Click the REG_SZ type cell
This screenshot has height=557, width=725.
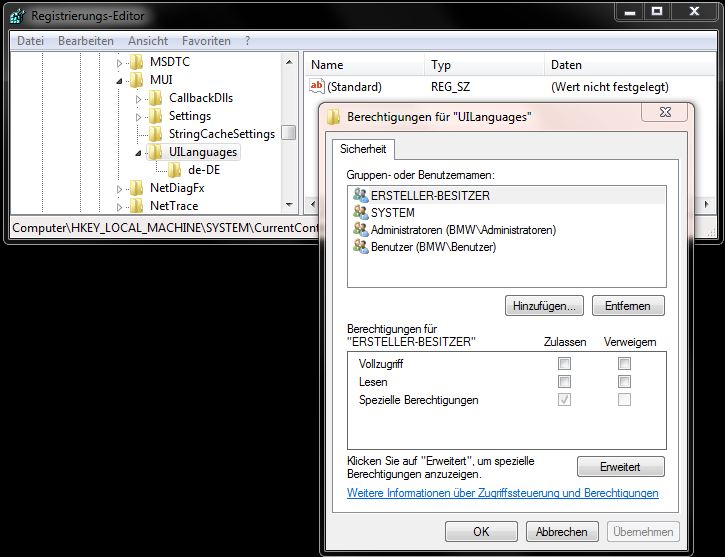pos(450,87)
